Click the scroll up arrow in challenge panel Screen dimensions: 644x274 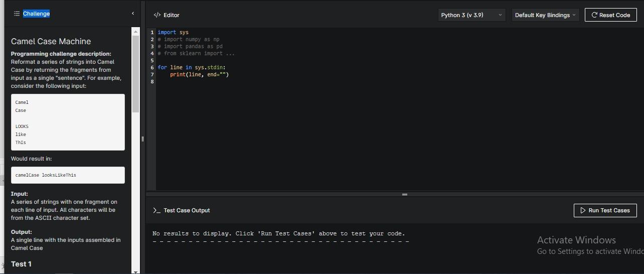(135, 31)
